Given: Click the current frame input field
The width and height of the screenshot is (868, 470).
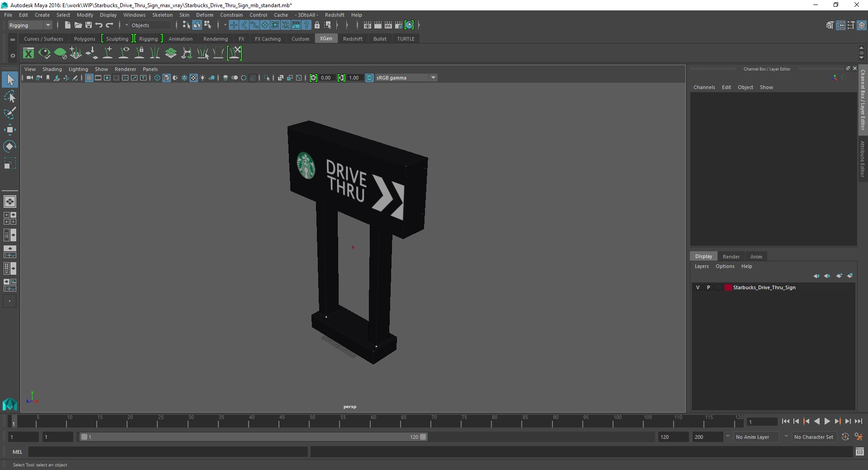Looking at the screenshot, I should tap(762, 422).
